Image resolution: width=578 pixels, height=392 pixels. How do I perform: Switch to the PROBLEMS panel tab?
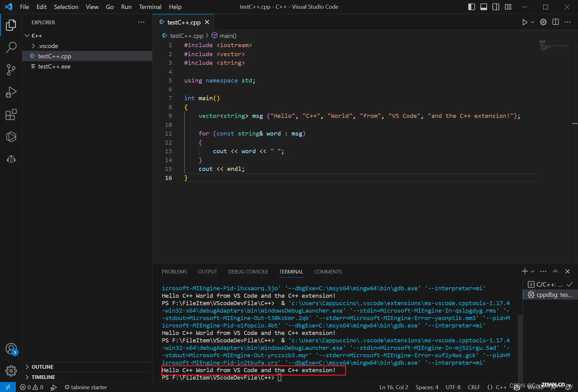coord(174,272)
